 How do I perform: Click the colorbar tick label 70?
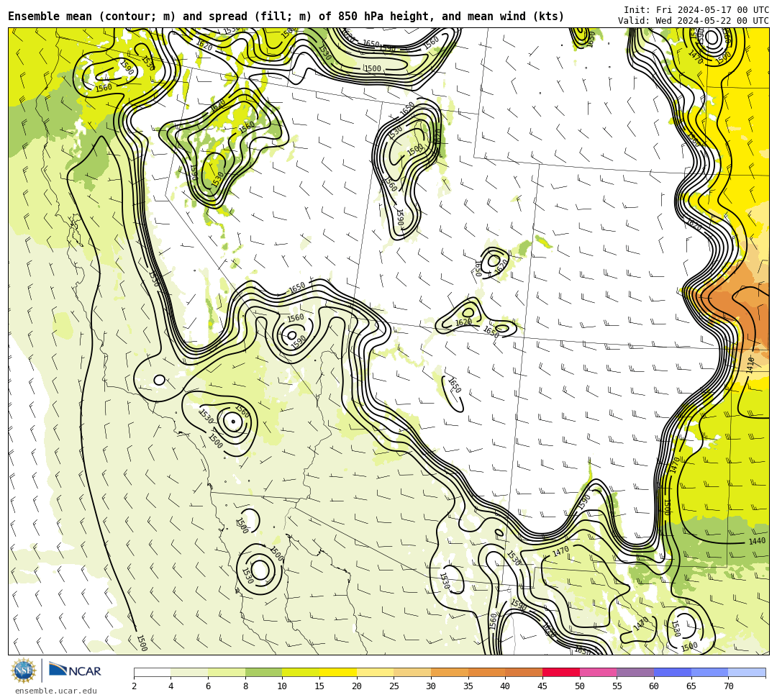pyautogui.click(x=728, y=686)
